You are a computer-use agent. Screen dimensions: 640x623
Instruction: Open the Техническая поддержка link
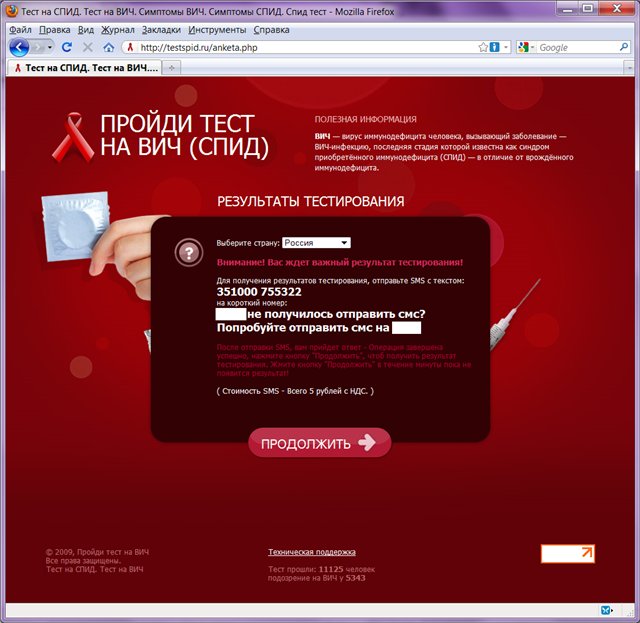[x=311, y=552]
